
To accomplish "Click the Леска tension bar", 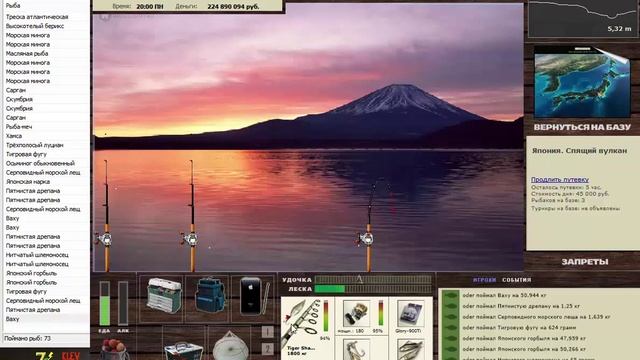I will pyautogui.click(x=373, y=289).
